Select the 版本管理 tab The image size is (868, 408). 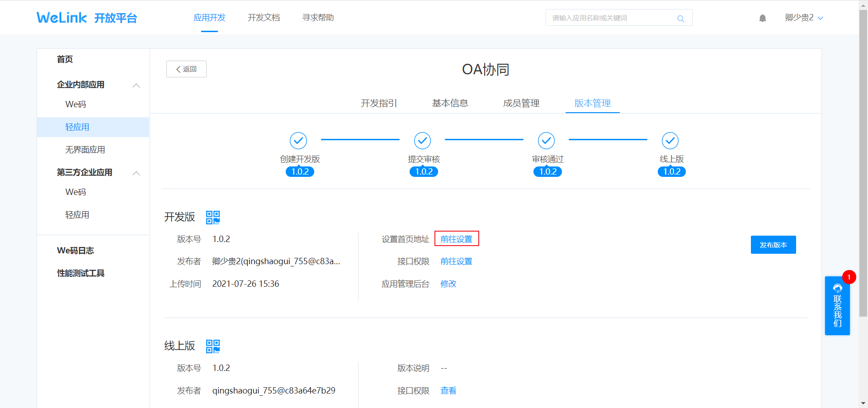pos(593,103)
